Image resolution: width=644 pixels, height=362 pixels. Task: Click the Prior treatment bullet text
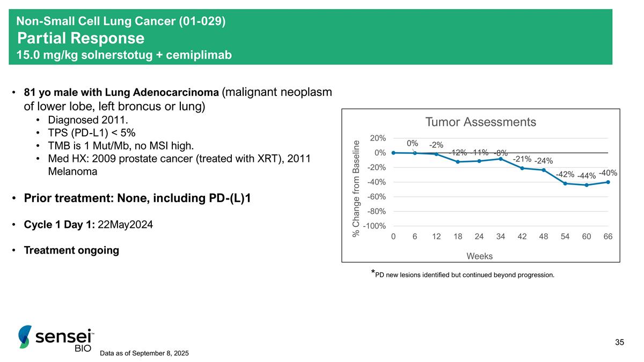click(x=137, y=198)
